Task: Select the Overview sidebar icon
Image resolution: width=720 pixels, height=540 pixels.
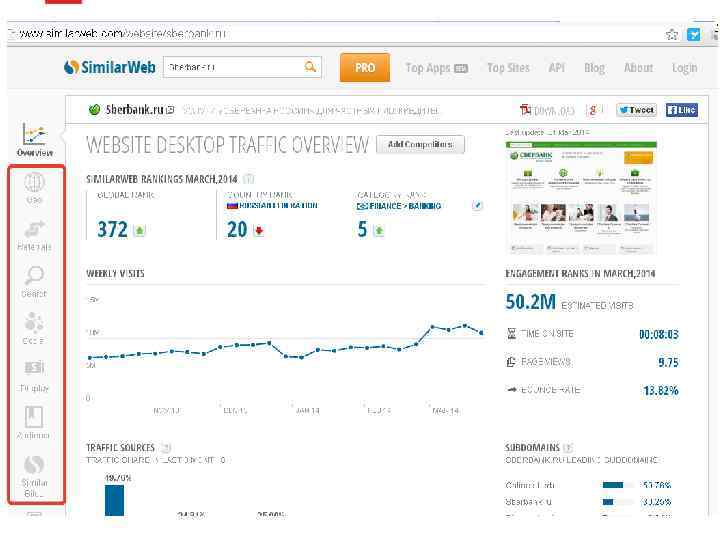Action: (34, 140)
